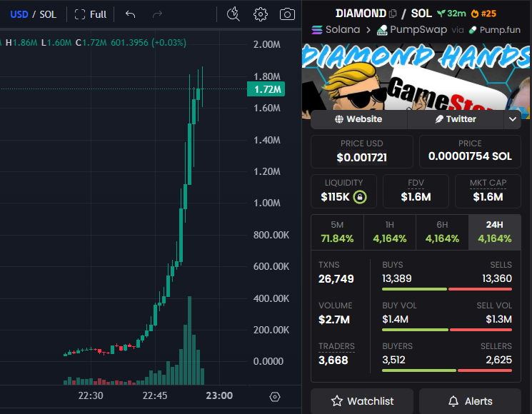Open the Pump.fun link
The image size is (532, 414).
(x=500, y=30)
